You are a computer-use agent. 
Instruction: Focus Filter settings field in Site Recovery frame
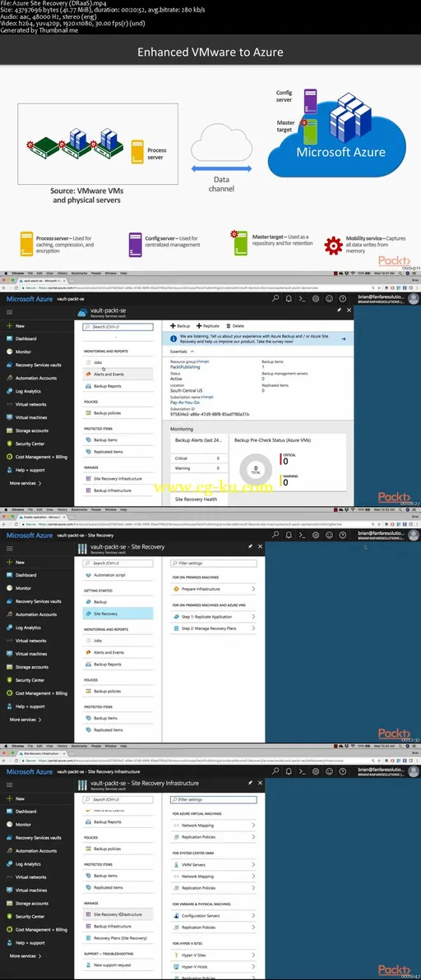click(x=213, y=564)
